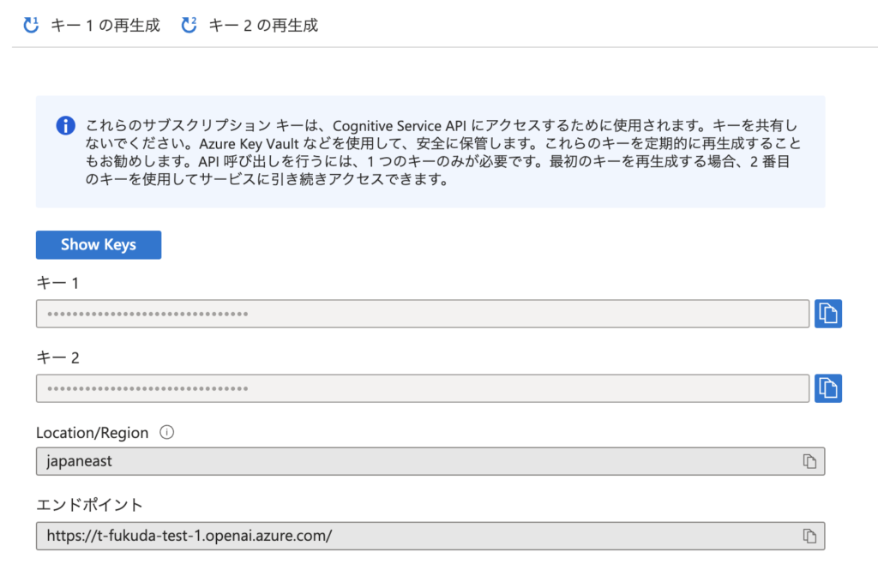Copy Key 1 to clipboard
Viewport: 878px width, 588px height.
[827, 314]
